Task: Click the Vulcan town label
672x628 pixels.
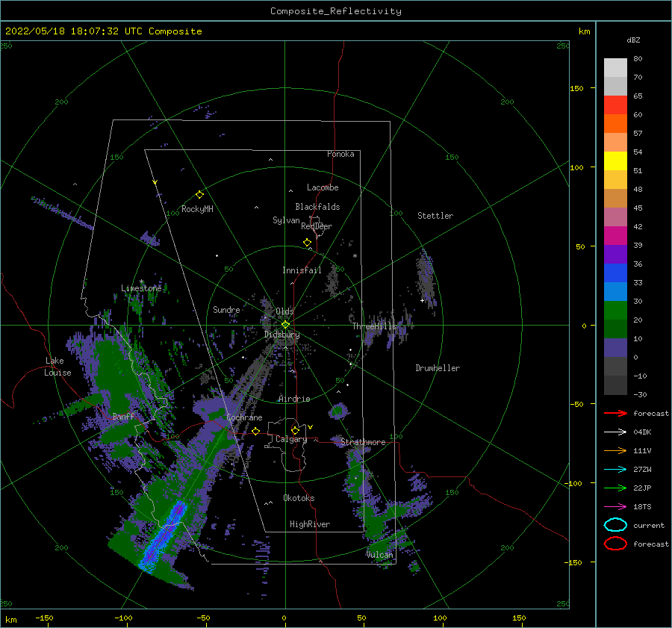Action: [379, 555]
